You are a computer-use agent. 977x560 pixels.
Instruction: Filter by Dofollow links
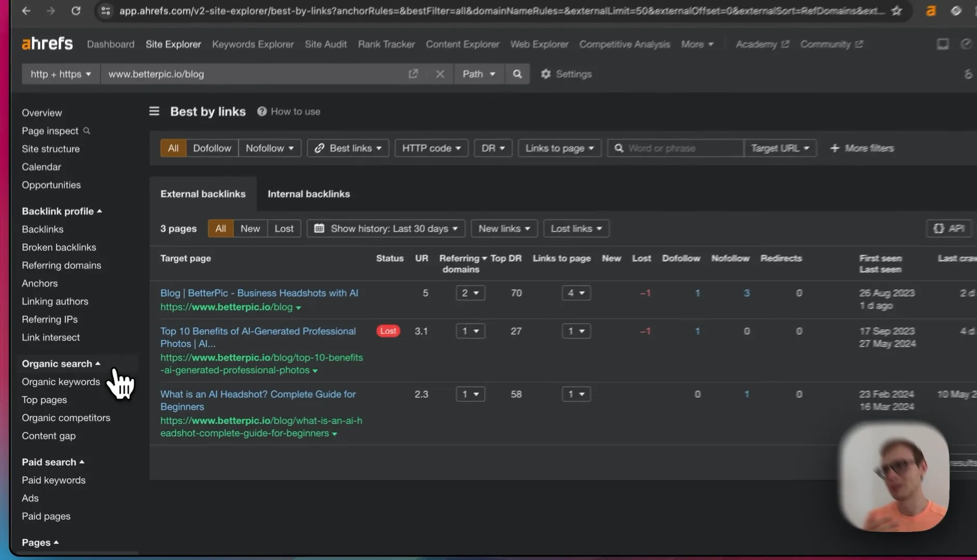click(x=212, y=148)
